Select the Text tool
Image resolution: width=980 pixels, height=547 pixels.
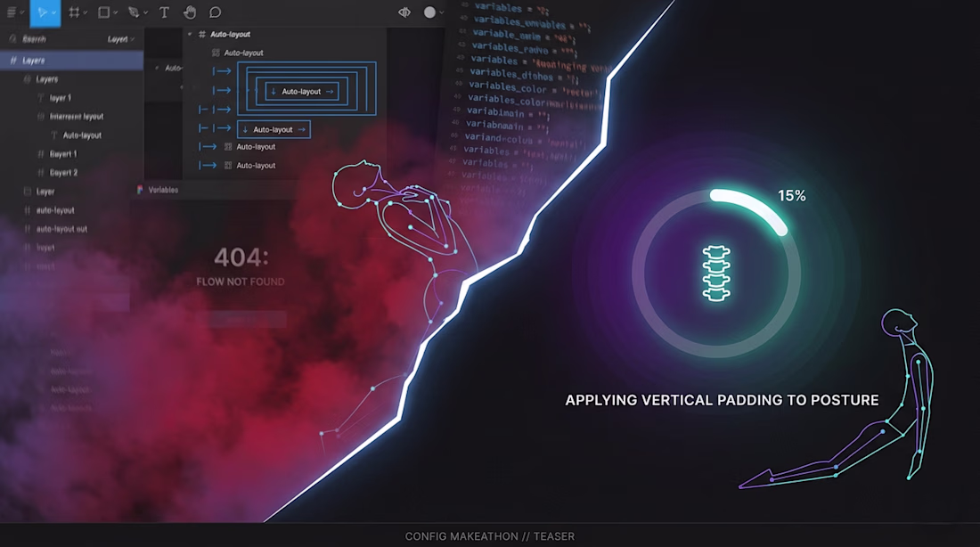pos(165,12)
